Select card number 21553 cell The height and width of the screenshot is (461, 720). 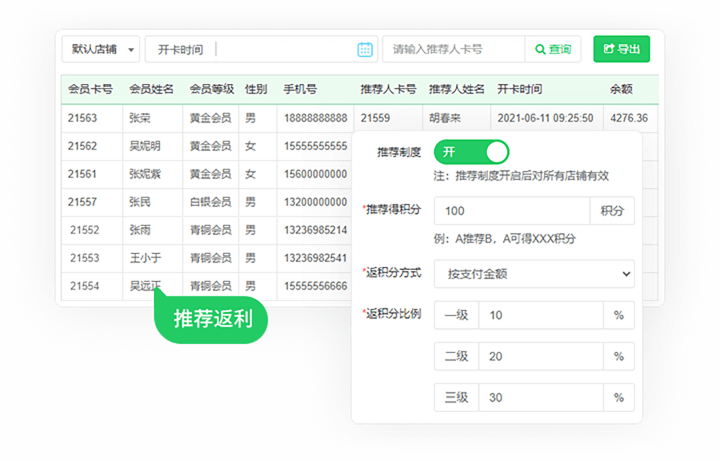84,258
